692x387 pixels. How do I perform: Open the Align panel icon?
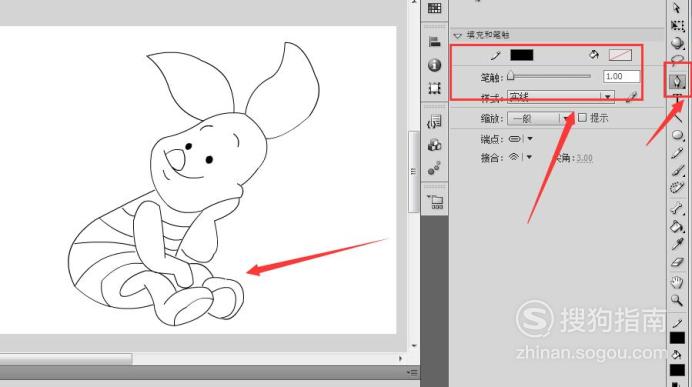click(434, 42)
